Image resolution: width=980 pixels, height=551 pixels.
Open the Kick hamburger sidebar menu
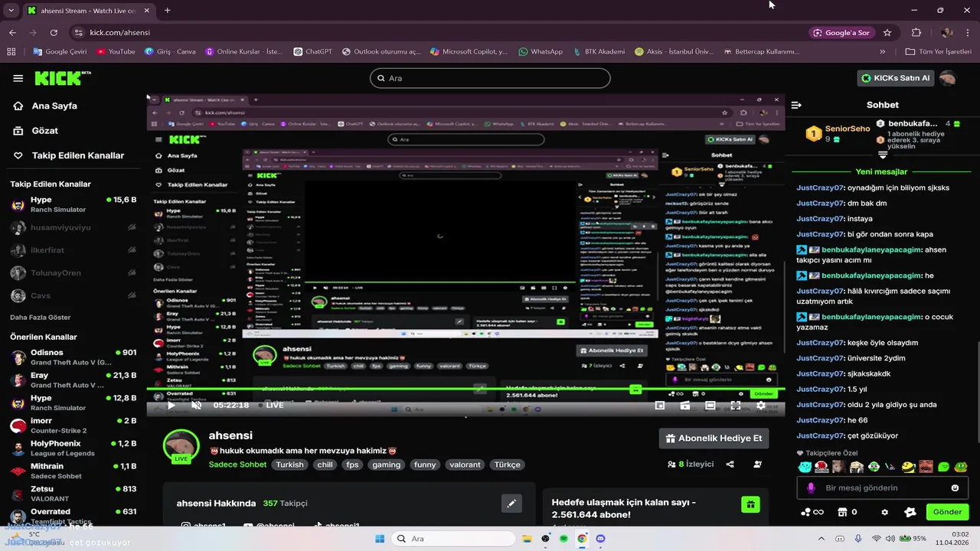coord(18,78)
